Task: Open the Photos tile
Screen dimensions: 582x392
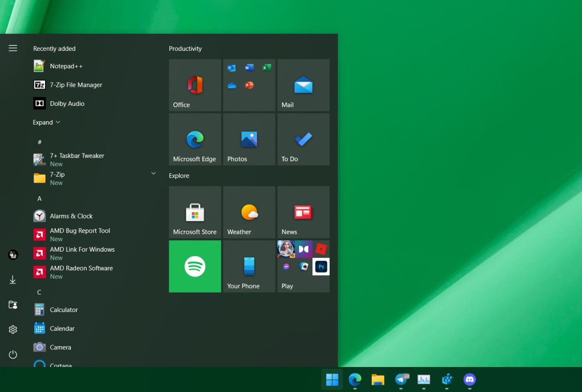Action: [249, 139]
